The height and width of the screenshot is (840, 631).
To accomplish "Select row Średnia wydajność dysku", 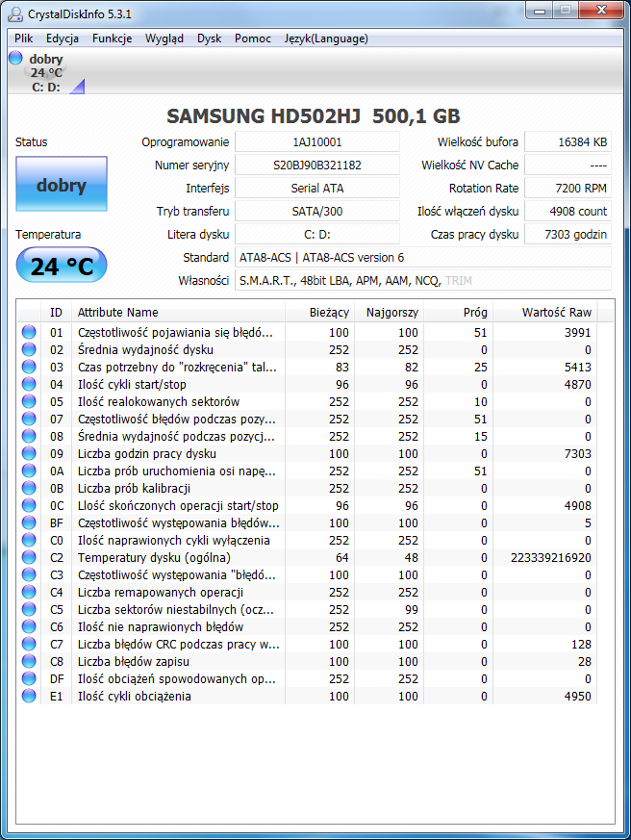I will pos(308,350).
